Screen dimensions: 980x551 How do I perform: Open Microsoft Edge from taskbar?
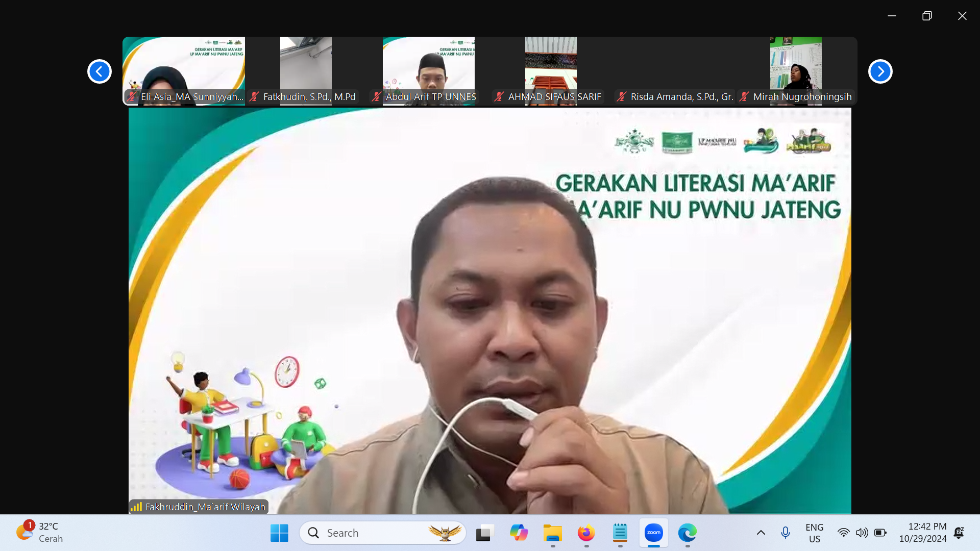click(688, 533)
